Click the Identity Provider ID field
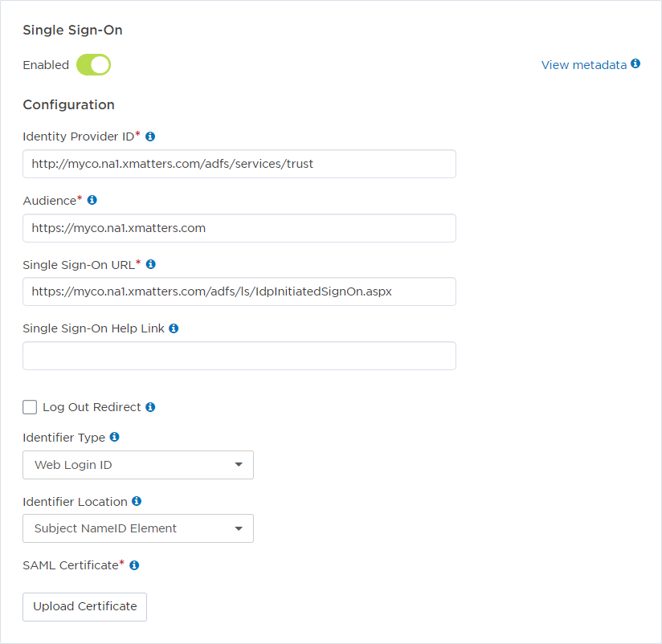Screen dimensions: 662x644 tap(239, 164)
